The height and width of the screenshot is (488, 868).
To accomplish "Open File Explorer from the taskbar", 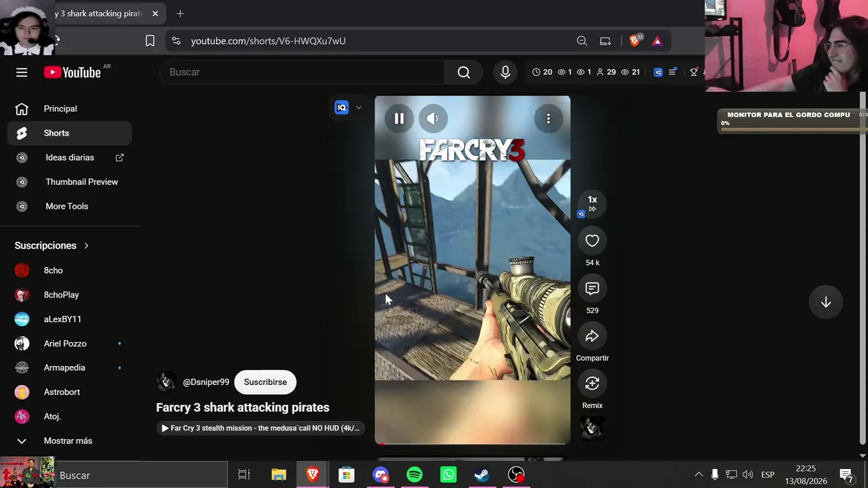I will [x=279, y=475].
